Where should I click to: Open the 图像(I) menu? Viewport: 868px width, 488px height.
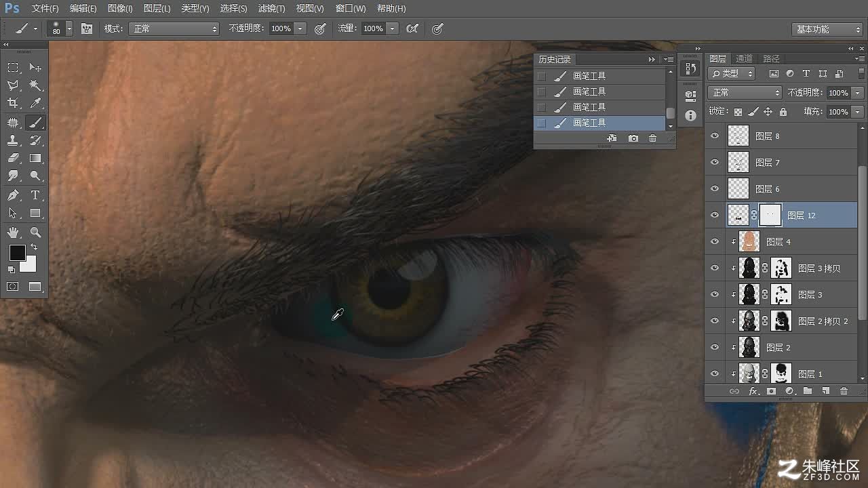coord(120,8)
